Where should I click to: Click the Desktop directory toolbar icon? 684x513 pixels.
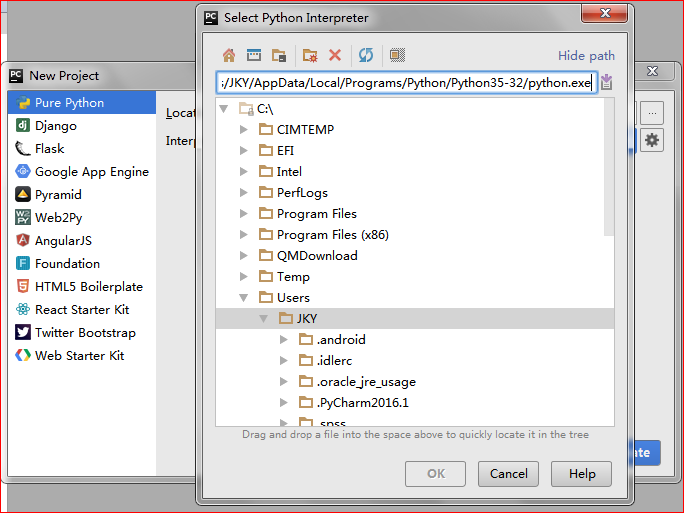point(254,55)
